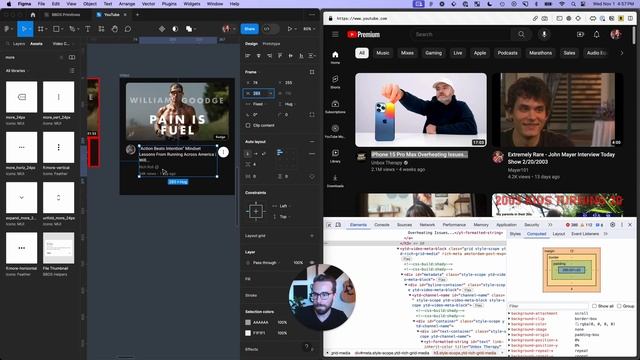
Task: Open YouTube notifications bell
Action: click(597, 34)
